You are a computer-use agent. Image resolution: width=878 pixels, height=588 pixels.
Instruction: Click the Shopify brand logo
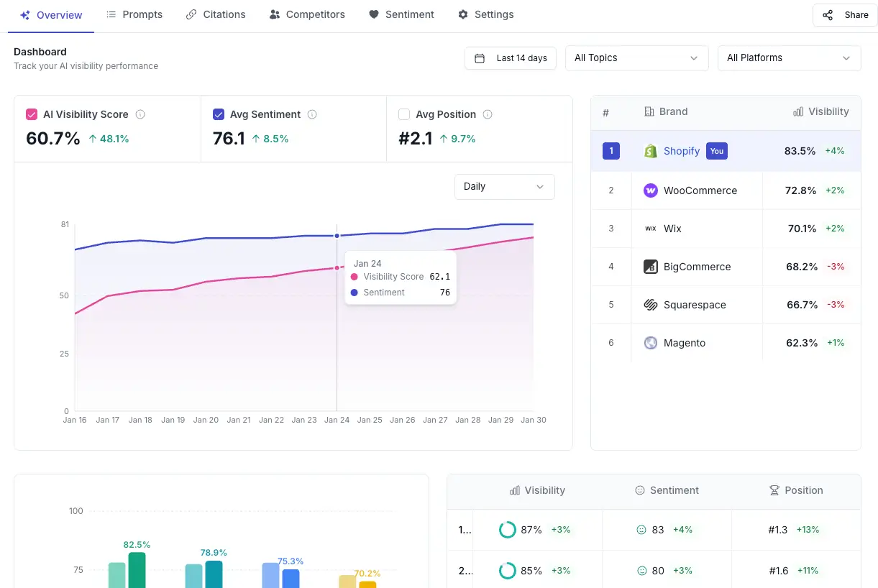pos(651,151)
